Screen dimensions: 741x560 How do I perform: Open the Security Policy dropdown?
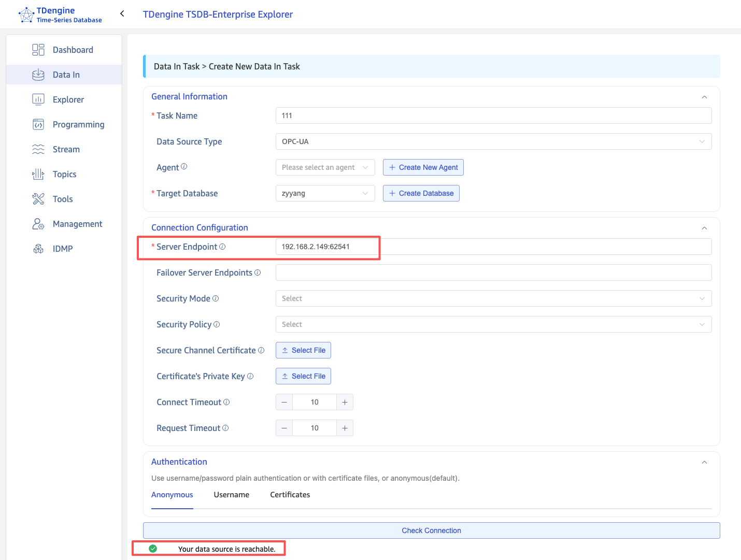click(494, 324)
